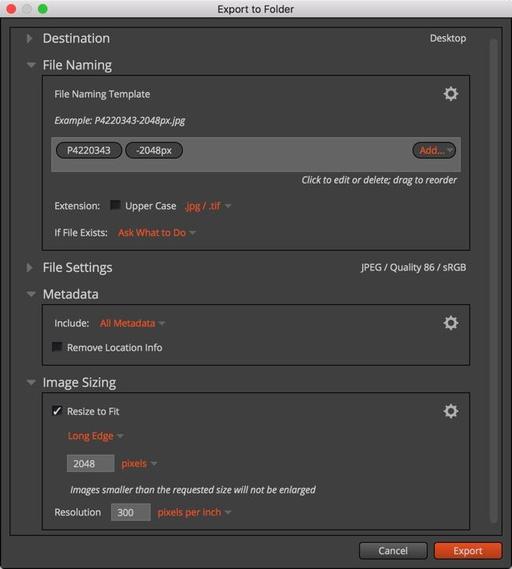
Task: Collapse the Image Sizing section
Action: coord(31,382)
